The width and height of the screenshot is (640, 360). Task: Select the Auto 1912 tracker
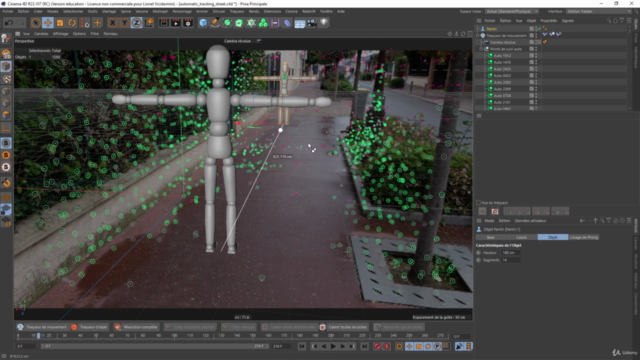click(502, 56)
